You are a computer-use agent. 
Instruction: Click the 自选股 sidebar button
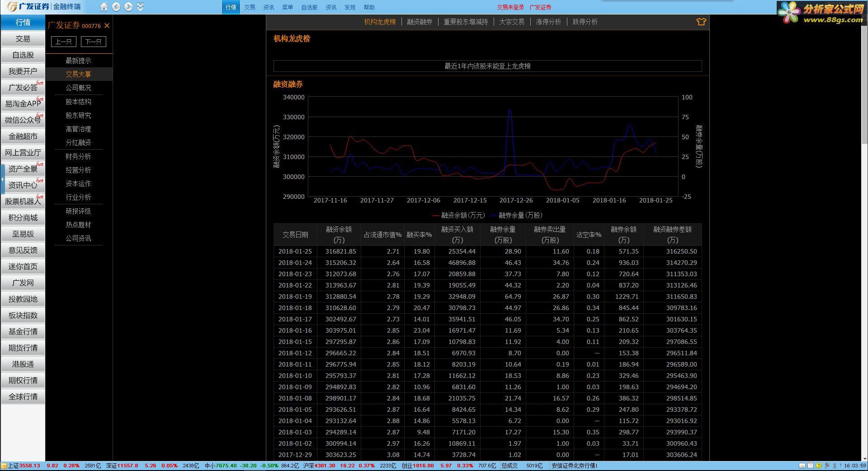23,55
